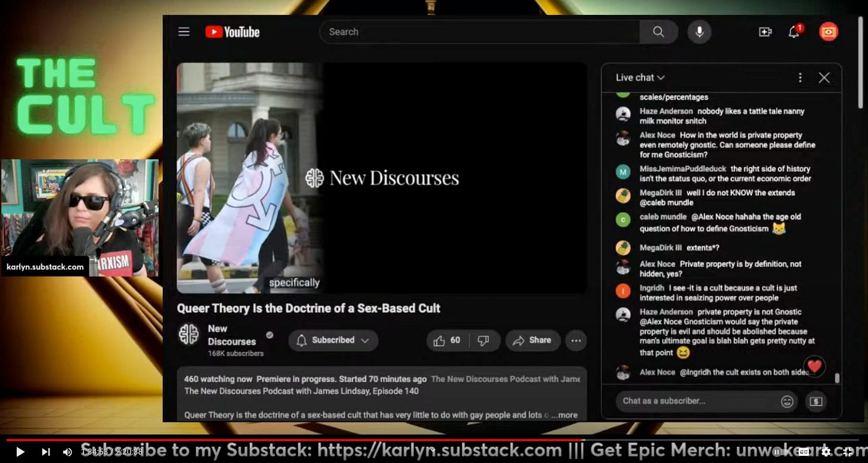Close the live chat panel

coord(824,78)
